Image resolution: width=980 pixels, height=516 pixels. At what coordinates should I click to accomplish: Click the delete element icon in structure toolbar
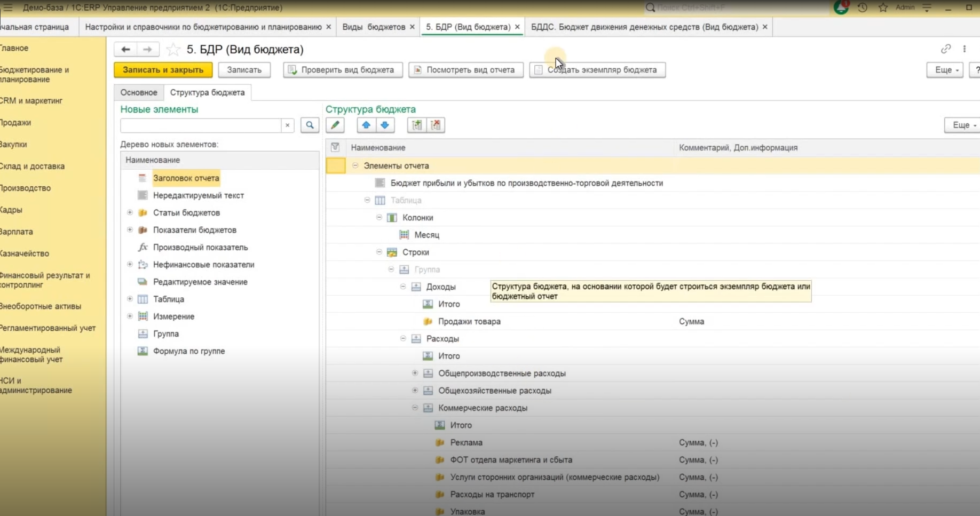(436, 125)
